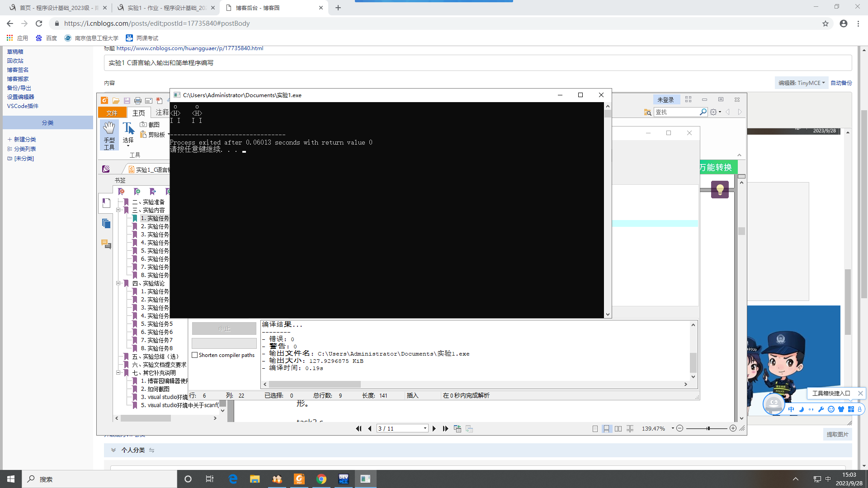Click the delete bookmark icon
Screen dimensions: 868x488
[x=122, y=192]
